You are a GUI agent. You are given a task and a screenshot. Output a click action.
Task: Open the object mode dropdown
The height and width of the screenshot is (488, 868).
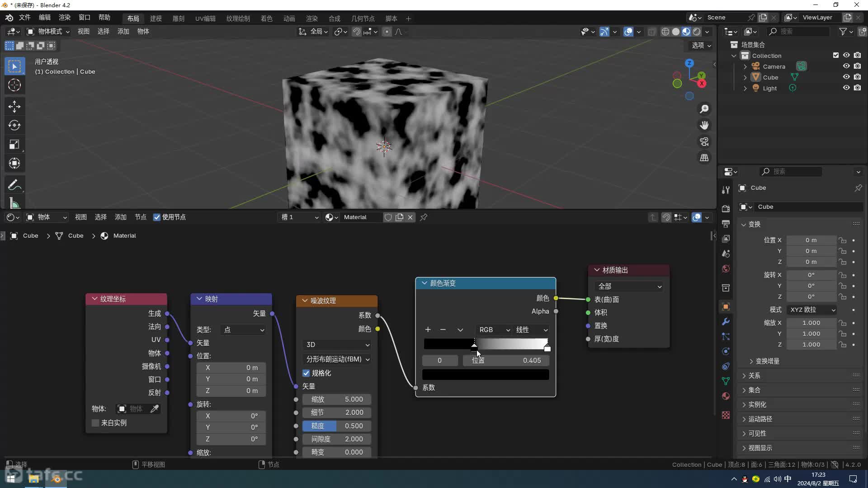click(x=48, y=32)
